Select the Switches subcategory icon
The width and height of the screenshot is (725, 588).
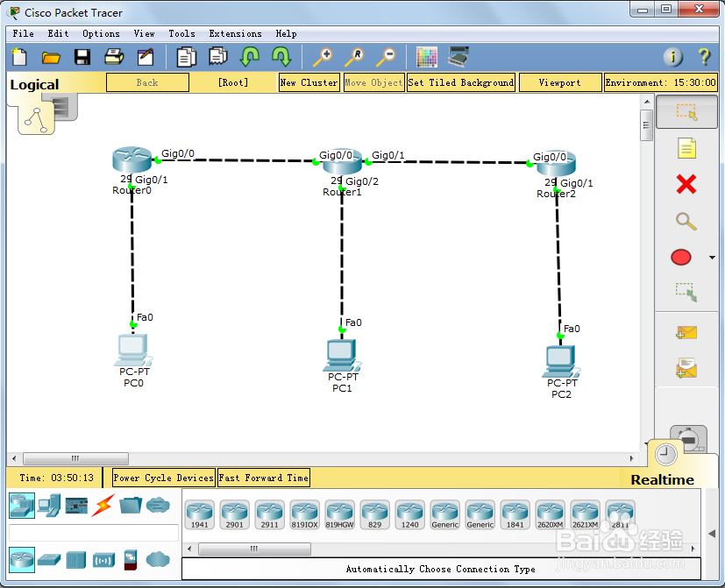point(49,560)
